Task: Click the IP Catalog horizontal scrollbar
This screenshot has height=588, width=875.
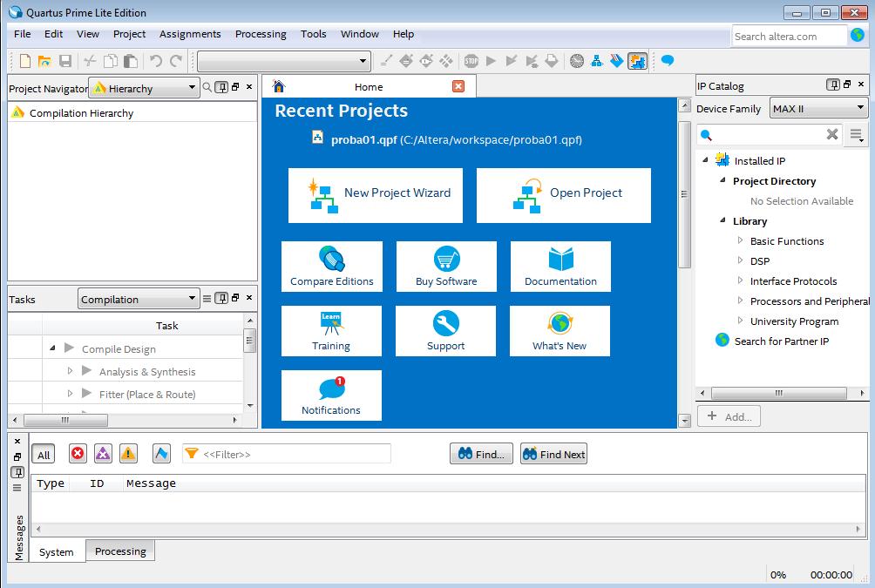Action: (779, 393)
